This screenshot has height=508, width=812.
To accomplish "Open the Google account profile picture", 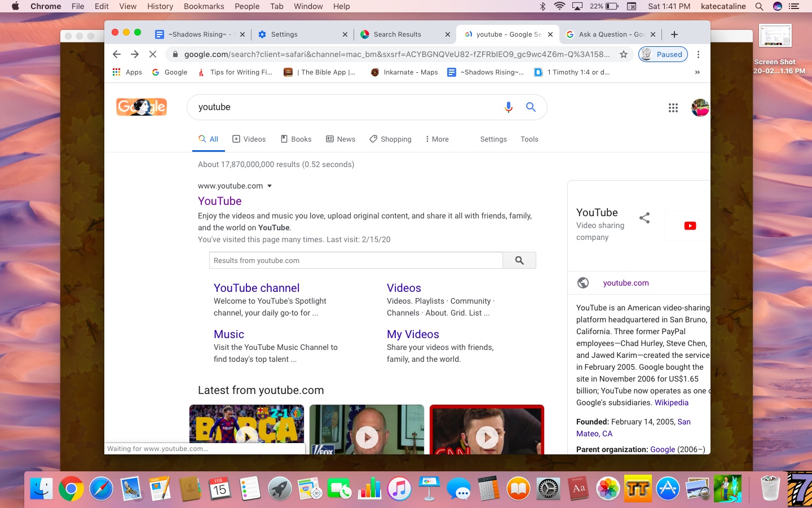I will tap(700, 108).
